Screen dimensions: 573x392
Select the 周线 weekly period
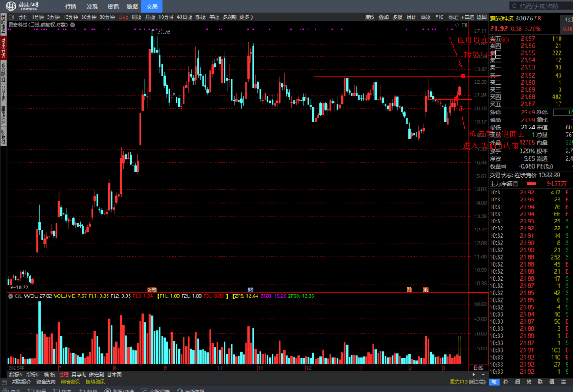(x=137, y=17)
